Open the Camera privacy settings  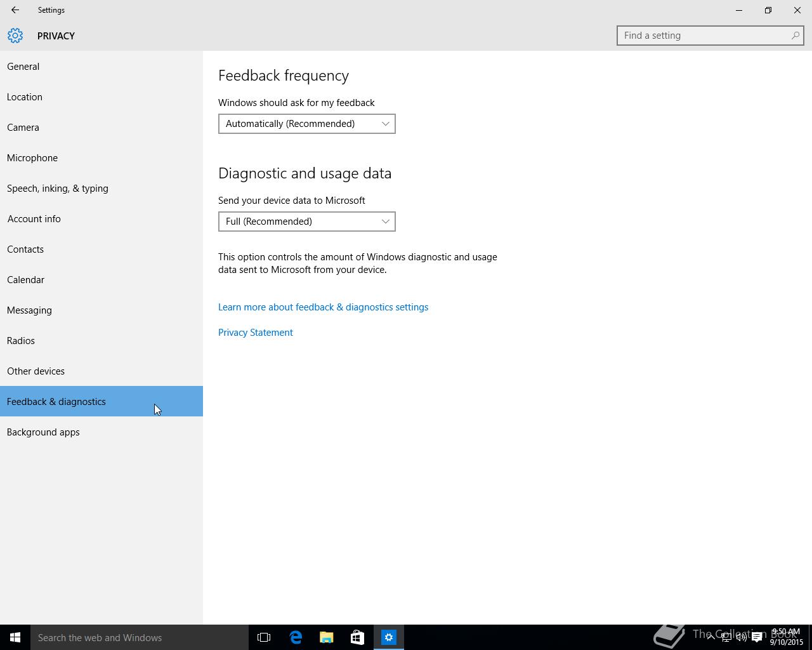pyautogui.click(x=101, y=127)
